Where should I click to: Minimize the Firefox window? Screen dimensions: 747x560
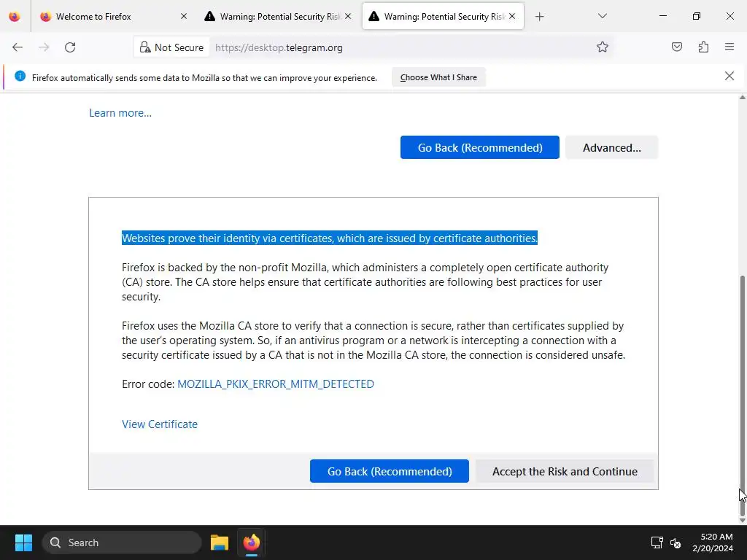click(x=662, y=16)
